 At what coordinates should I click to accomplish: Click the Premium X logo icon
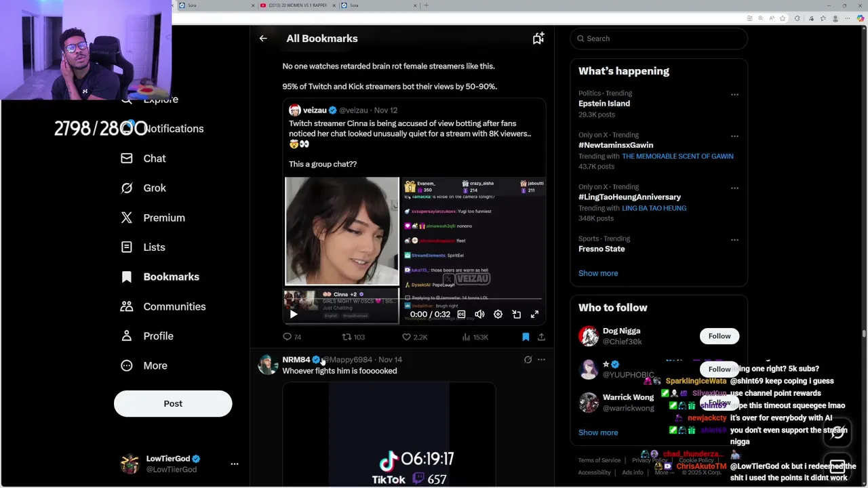[127, 218]
